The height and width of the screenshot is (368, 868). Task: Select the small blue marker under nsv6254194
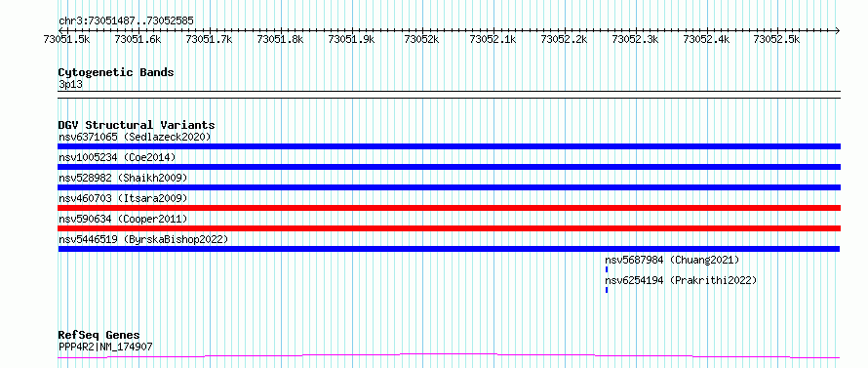tap(607, 290)
